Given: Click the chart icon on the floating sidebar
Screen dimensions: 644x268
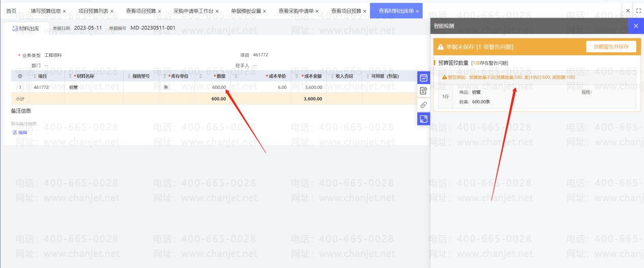Looking at the screenshot, I should (423, 78).
